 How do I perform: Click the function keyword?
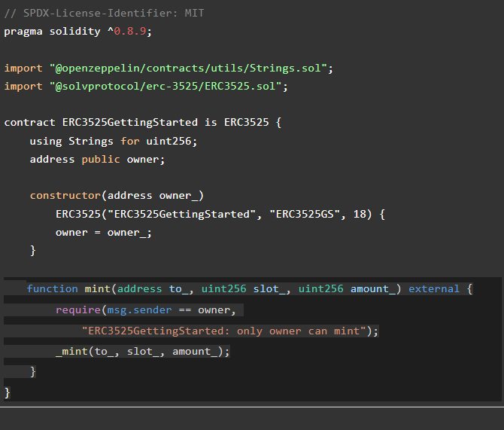pyautogui.click(x=52, y=289)
